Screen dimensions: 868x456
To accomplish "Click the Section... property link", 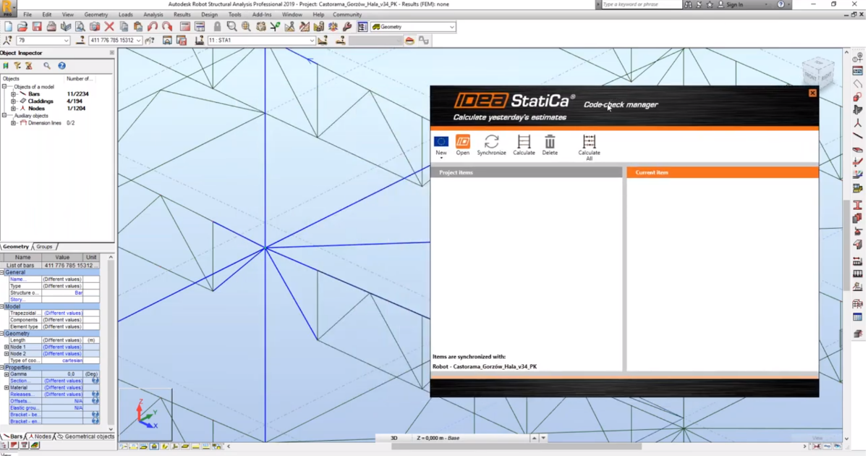I will click(x=20, y=381).
